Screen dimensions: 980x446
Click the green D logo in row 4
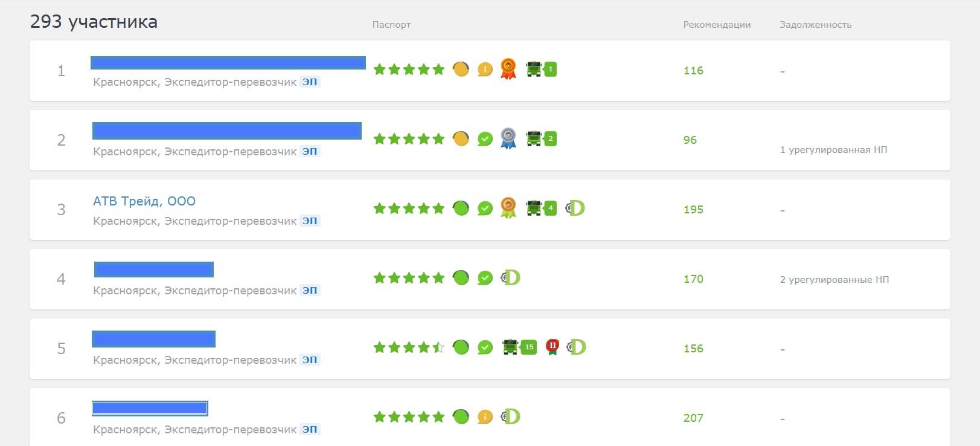[511, 277]
